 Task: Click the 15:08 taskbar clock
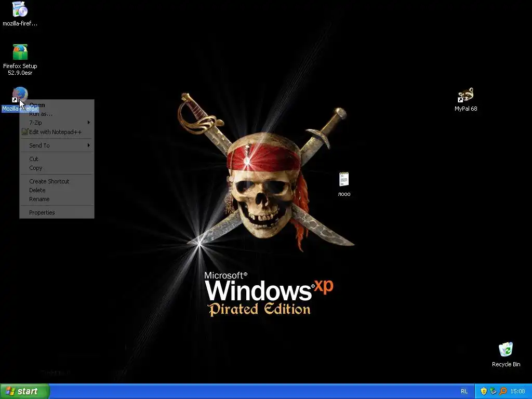(517, 391)
